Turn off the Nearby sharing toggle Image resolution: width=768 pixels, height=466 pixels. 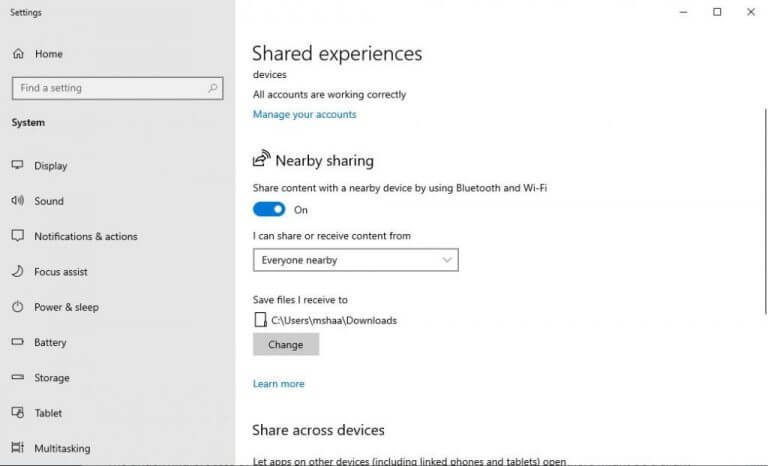point(269,210)
